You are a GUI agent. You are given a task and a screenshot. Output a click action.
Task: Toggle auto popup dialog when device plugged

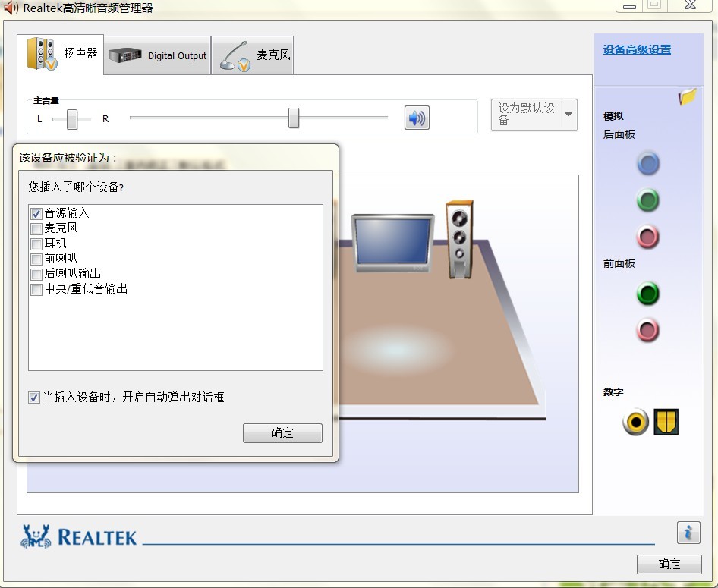(x=34, y=398)
